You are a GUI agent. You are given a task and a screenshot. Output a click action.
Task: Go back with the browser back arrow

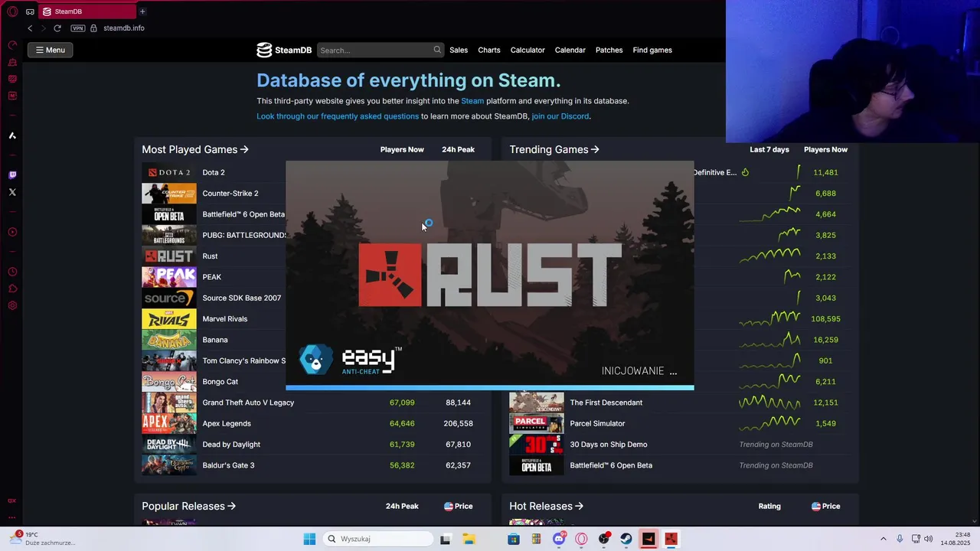[30, 28]
